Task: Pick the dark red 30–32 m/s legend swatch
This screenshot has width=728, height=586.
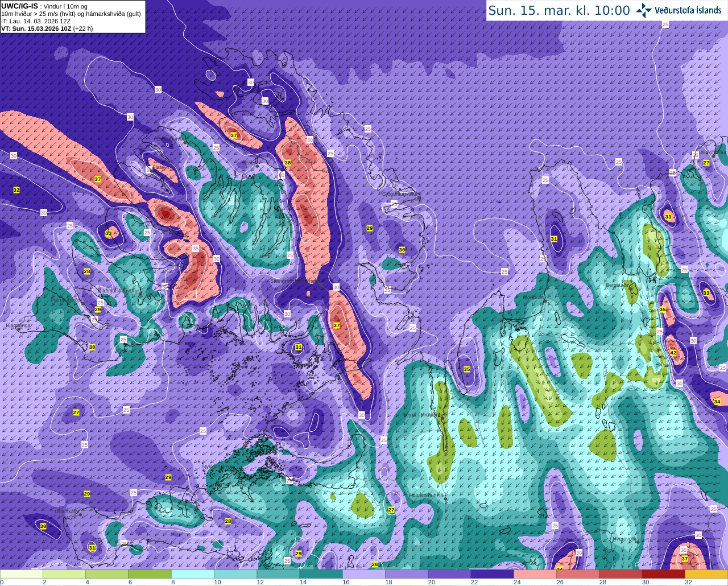Action: (x=663, y=574)
